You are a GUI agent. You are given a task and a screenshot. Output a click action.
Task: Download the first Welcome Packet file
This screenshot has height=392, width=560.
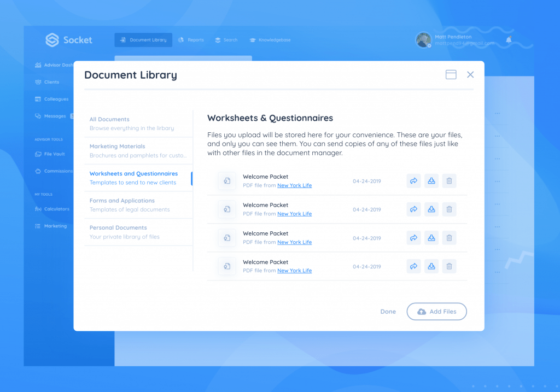coord(431,181)
